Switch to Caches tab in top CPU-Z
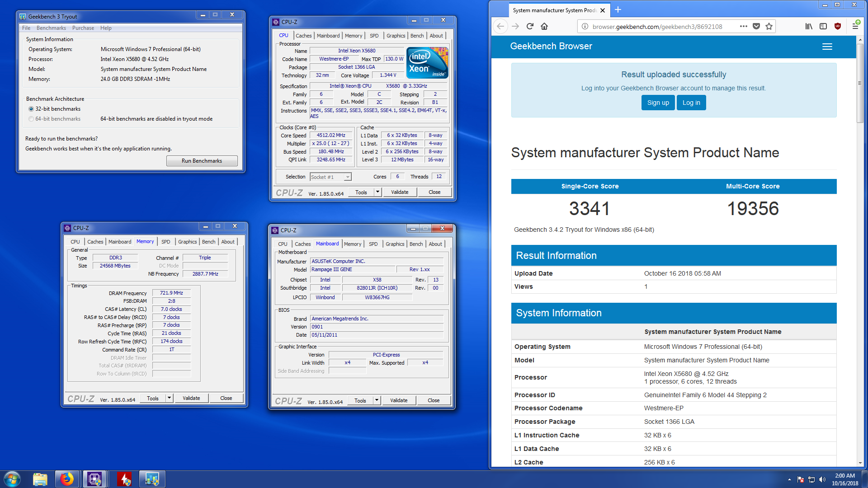This screenshot has height=488, width=868. (x=304, y=36)
